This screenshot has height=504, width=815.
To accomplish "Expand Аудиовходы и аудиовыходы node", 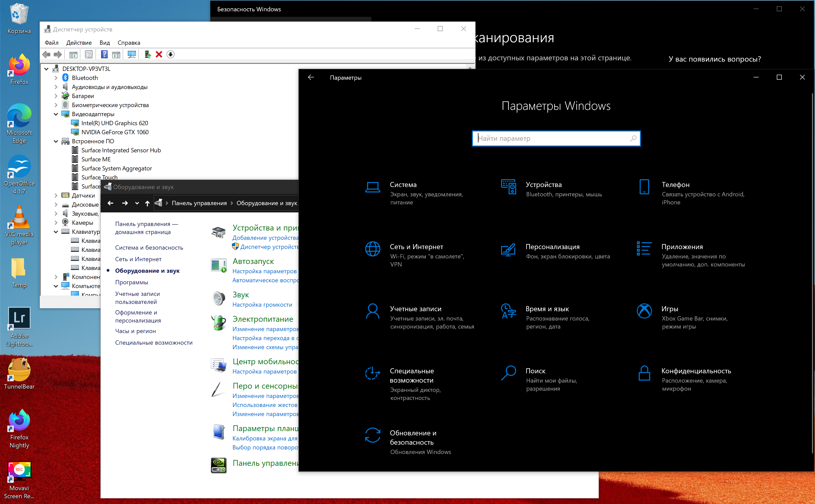I will 56,87.
